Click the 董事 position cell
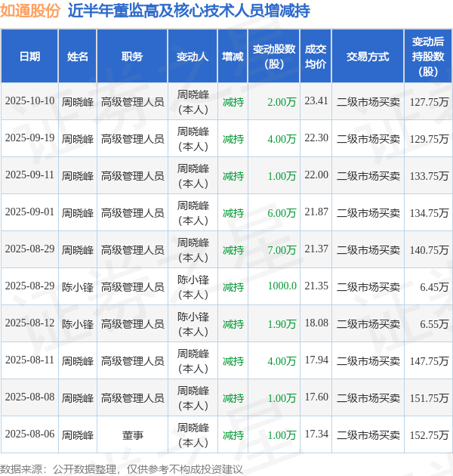453x476 pixels. [133, 435]
